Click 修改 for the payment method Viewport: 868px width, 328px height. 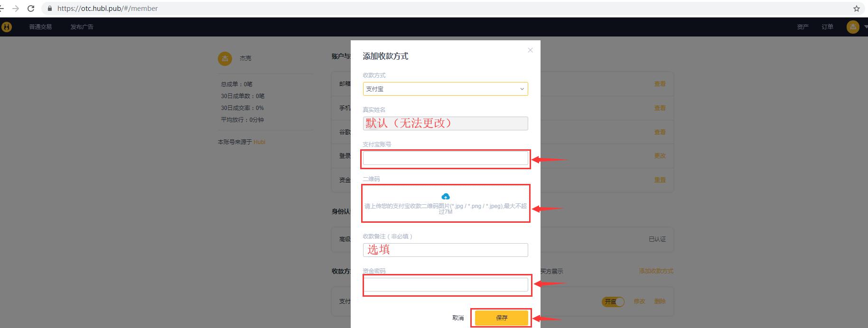[640, 301]
